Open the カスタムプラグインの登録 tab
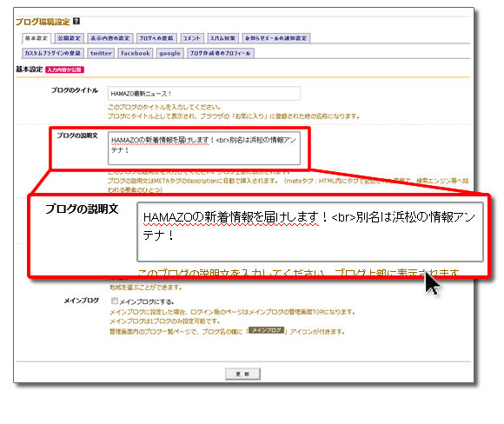This screenshot has height=424, width=504. click(x=53, y=53)
